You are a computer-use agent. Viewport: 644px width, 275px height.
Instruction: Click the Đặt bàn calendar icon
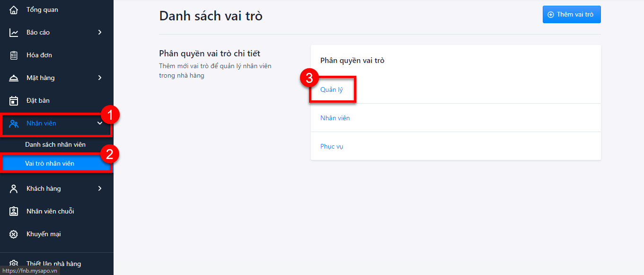14,101
